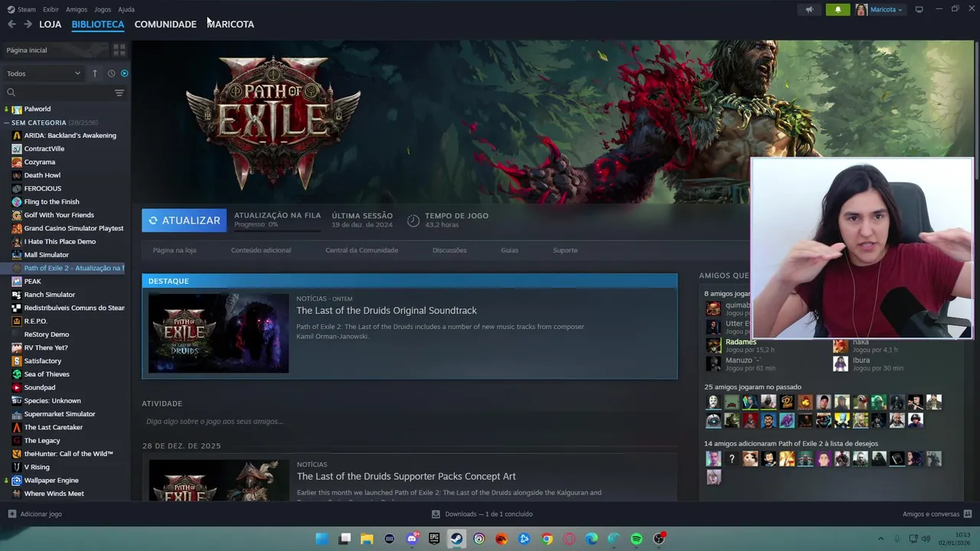Click the ATUALIZAR update button
The image size is (980, 551).
tap(184, 220)
